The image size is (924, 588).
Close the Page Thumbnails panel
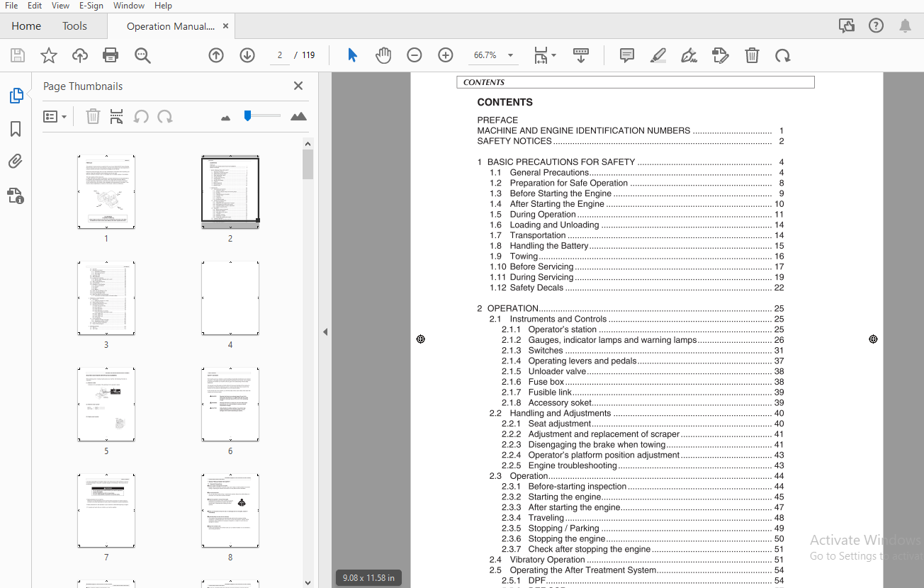coord(298,86)
